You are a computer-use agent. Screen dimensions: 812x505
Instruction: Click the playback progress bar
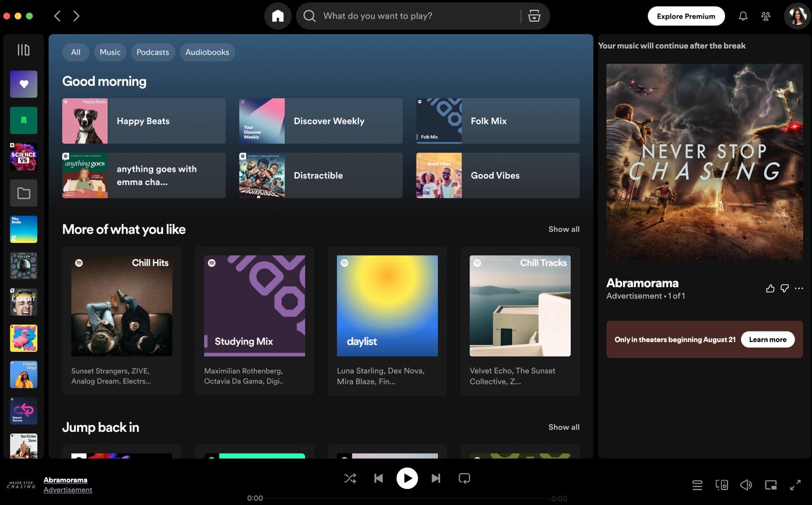tap(407, 499)
